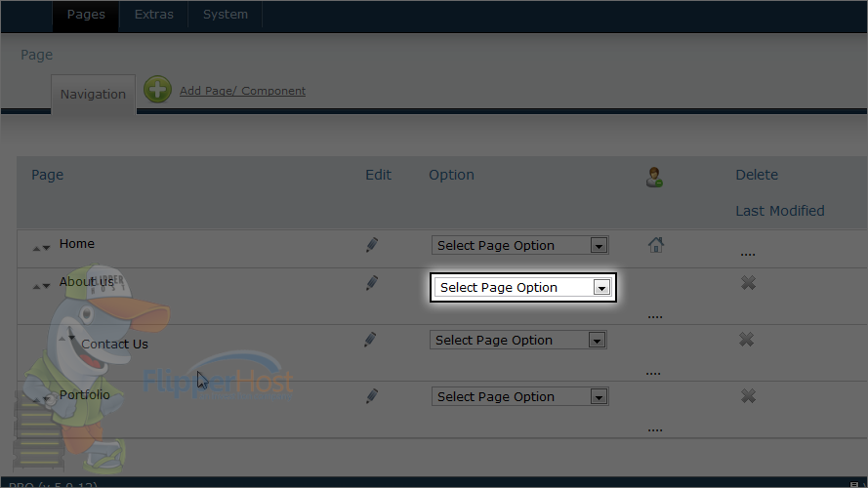Click the dots in the About Us row
The image size is (868, 488).
(x=655, y=317)
